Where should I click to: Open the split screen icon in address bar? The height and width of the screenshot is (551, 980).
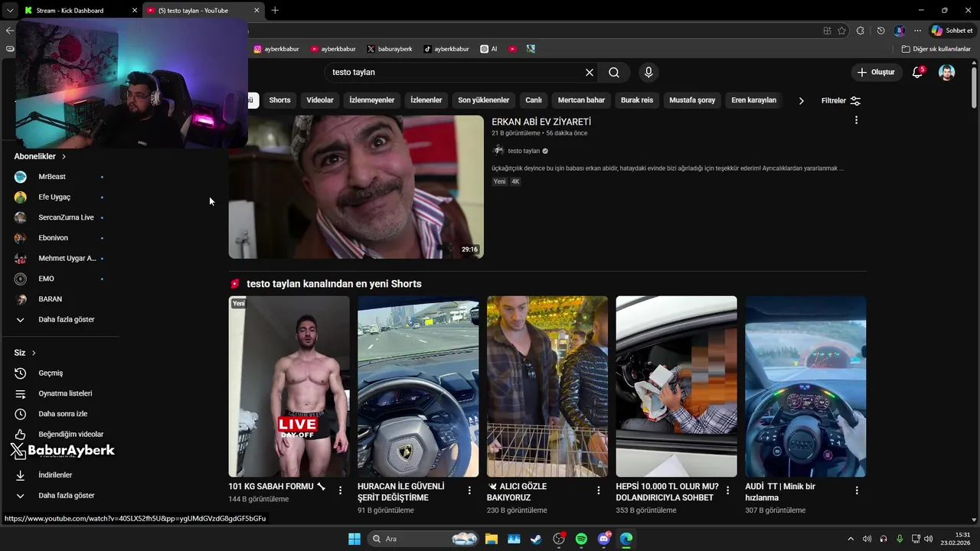(x=827, y=31)
